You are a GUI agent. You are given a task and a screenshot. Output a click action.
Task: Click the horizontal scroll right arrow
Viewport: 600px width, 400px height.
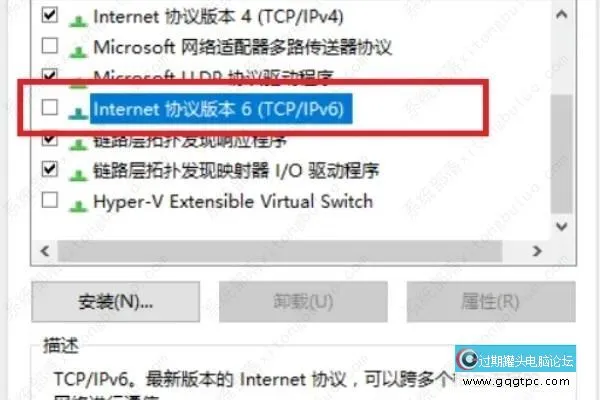point(537,251)
